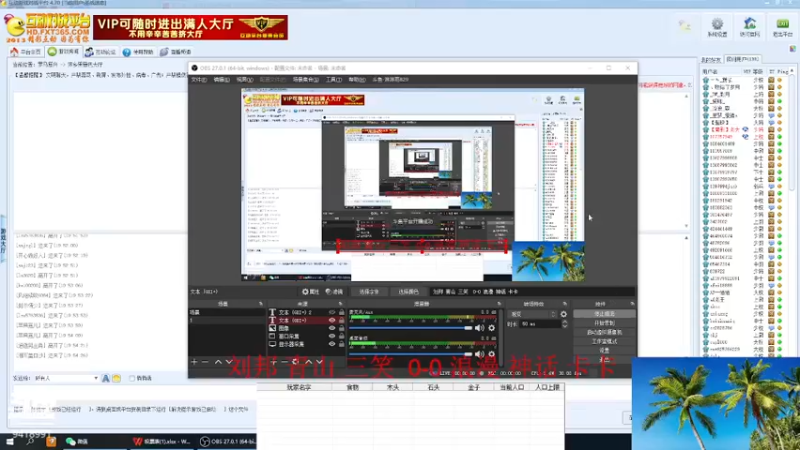Open Windows Start button
Image resolution: width=800 pixels, height=450 pixels.
click(x=10, y=442)
